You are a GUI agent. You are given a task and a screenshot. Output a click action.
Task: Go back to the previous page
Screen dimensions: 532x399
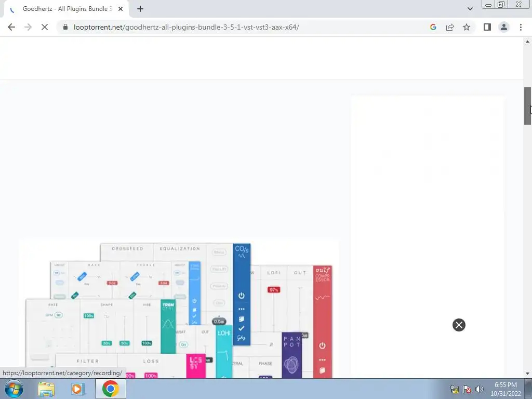tap(11, 27)
